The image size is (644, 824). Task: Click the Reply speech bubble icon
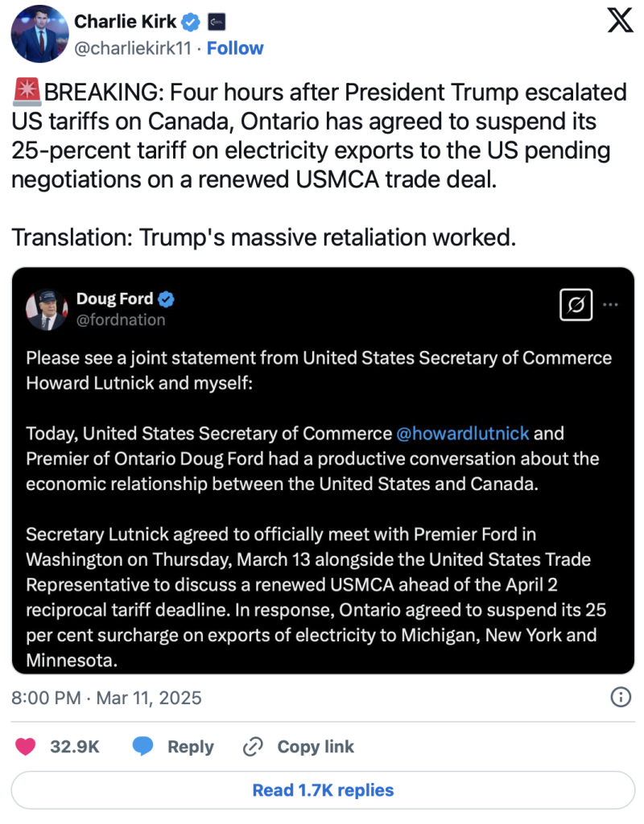coord(143,747)
